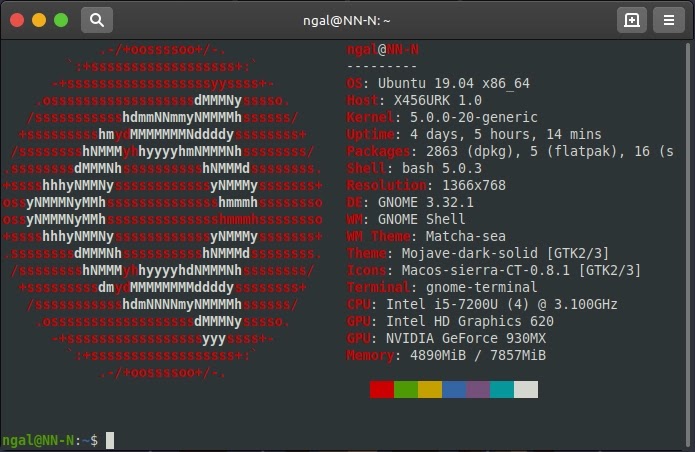Click the purple color block

point(477,390)
